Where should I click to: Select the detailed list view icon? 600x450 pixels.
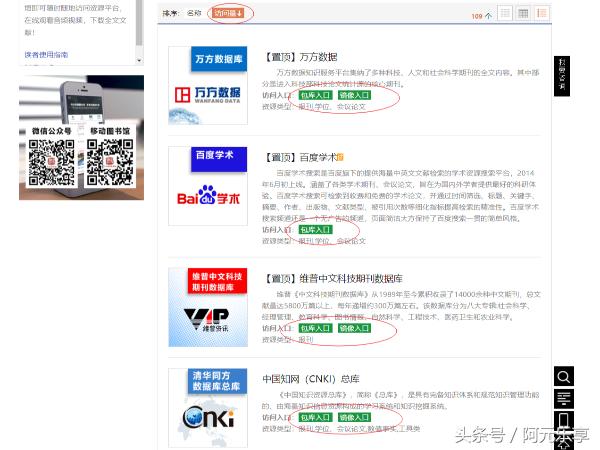pyautogui.click(x=541, y=13)
